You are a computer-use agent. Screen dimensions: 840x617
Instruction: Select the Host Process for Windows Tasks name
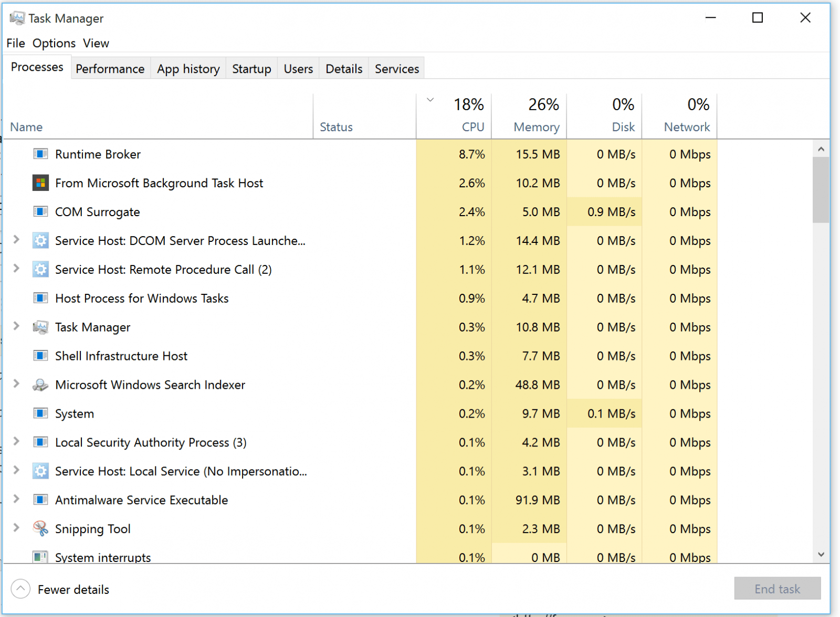142,299
